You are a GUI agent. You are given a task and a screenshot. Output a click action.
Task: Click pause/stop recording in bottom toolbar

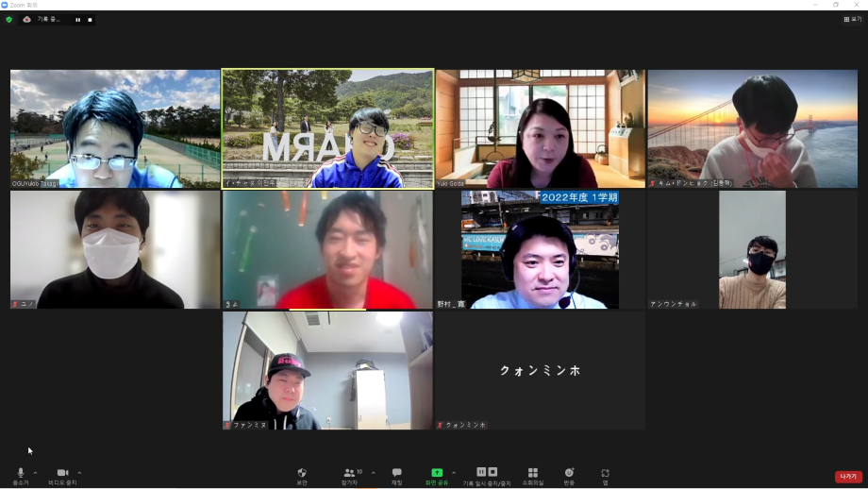487,474
